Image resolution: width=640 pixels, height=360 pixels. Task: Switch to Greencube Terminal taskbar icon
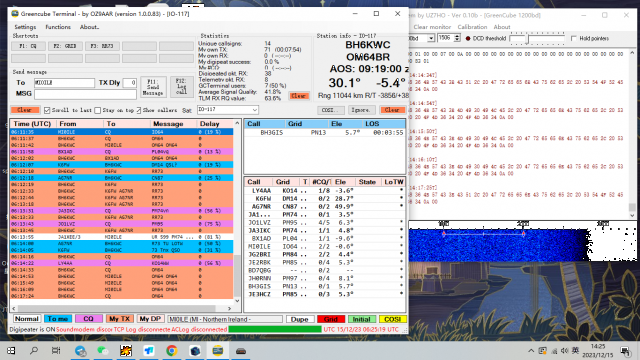218,351
